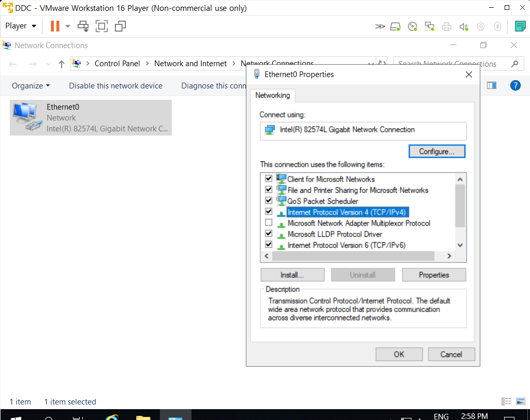
Task: Toggle Client for Microsoft Networks checkbox
Action: [269, 178]
